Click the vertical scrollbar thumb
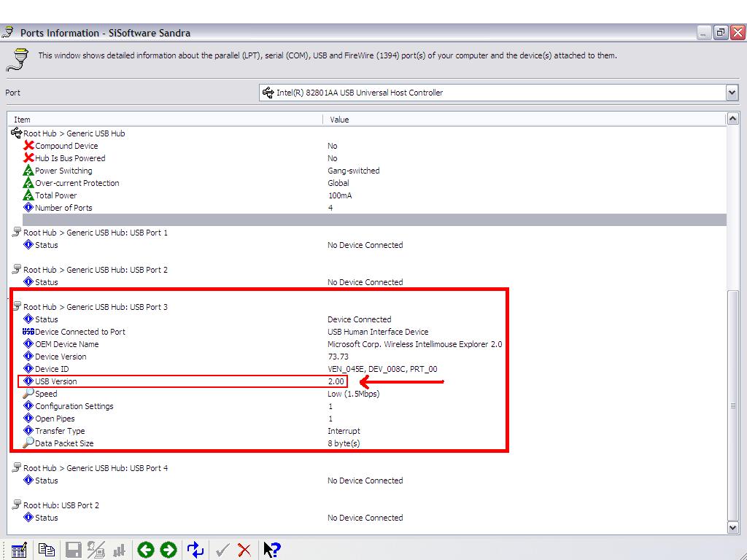This screenshot has height=560, width=747. tap(732, 405)
